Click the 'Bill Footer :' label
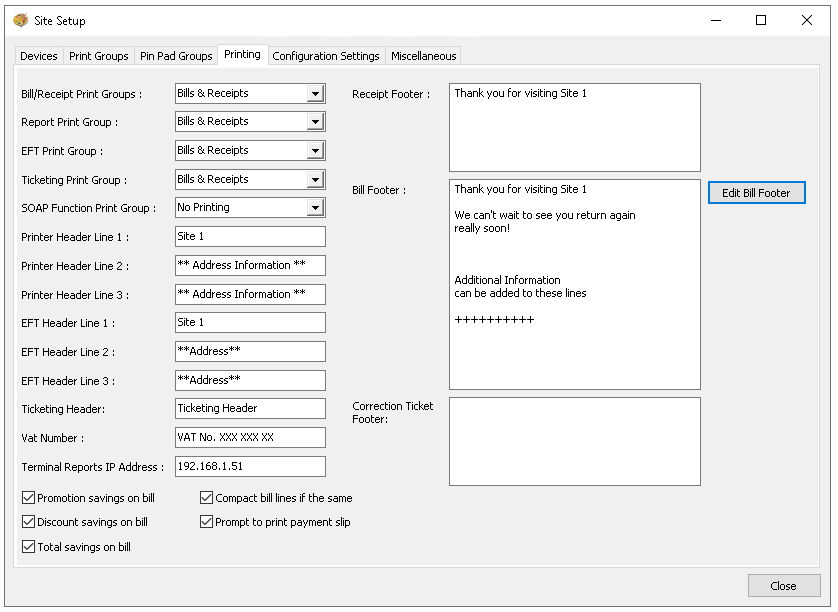Screen dimensions: 838x612 click(x=379, y=190)
